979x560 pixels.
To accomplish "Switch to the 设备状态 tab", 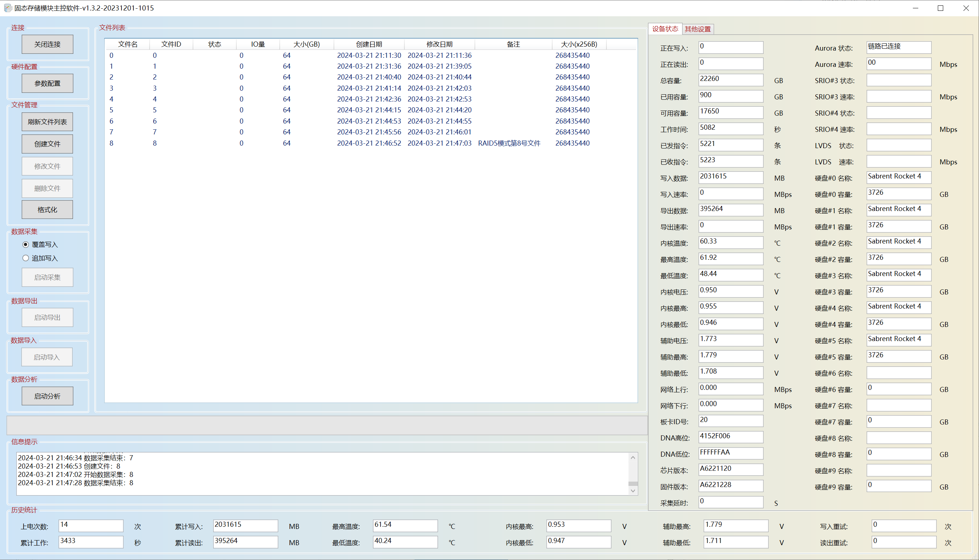I will coord(665,29).
